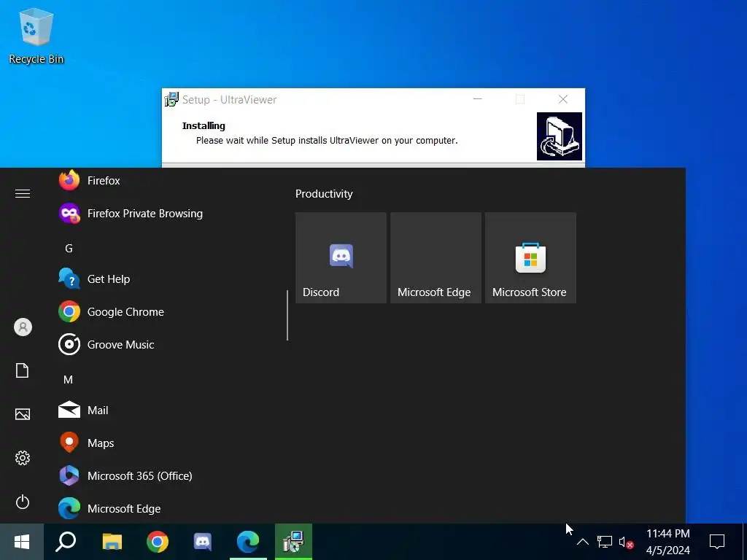Show hidden system tray icons
Viewport: 747px width, 560px height.
pos(583,542)
